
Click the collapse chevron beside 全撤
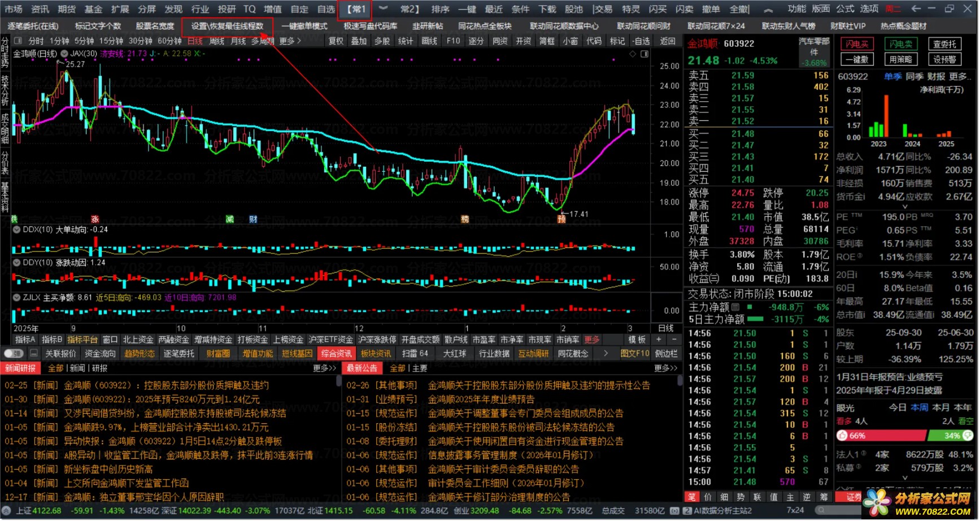click(x=769, y=9)
